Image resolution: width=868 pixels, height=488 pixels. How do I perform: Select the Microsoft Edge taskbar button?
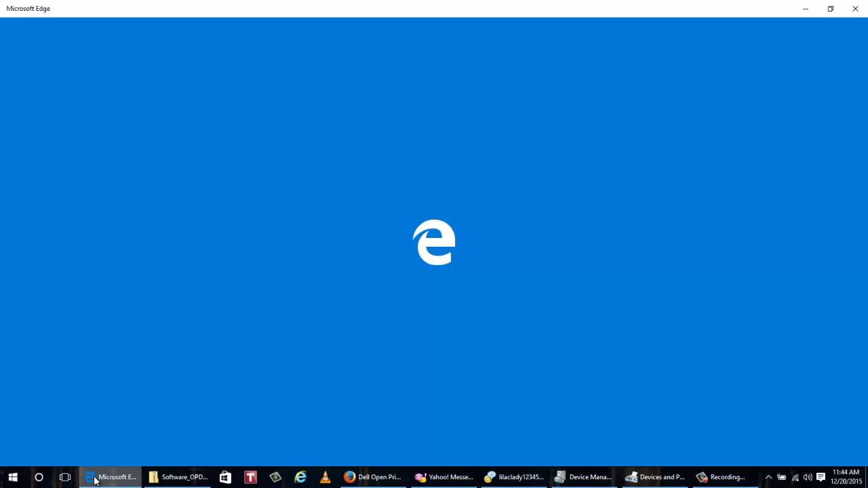coord(111,477)
